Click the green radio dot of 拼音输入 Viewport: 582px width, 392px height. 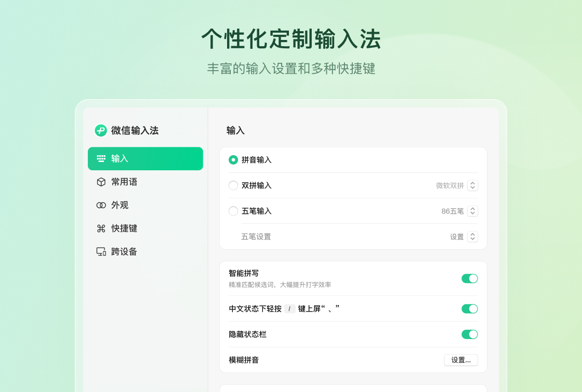(233, 160)
